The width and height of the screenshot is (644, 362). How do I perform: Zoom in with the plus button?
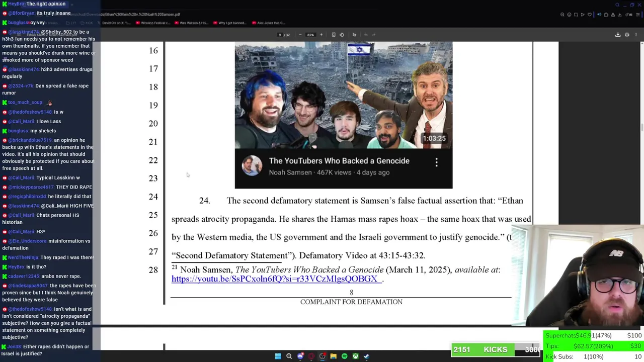[321, 35]
